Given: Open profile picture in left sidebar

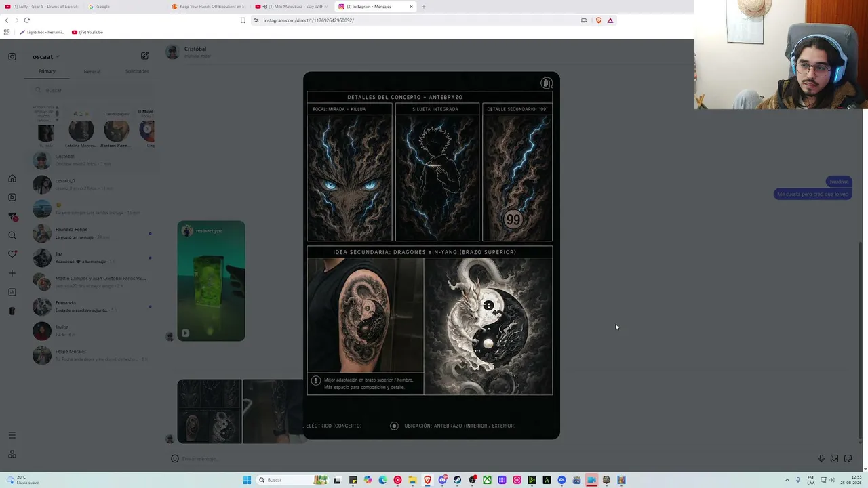Looking at the screenshot, I should tap(12, 311).
